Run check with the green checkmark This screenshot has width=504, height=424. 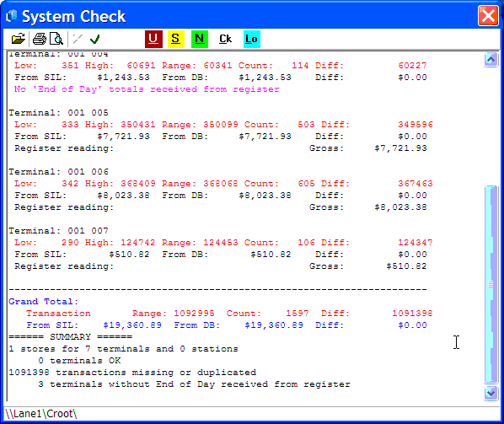tap(95, 40)
